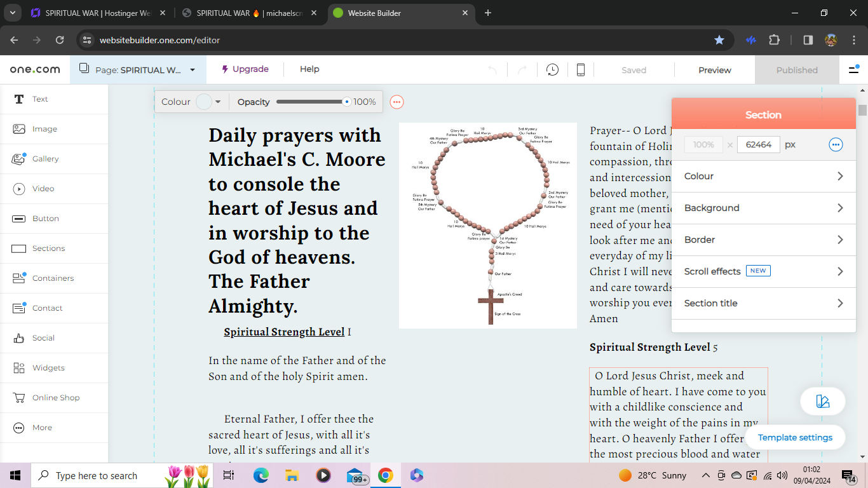The height and width of the screenshot is (488, 868).
Task: Open the Mail app from the taskbar
Action: pos(355,475)
